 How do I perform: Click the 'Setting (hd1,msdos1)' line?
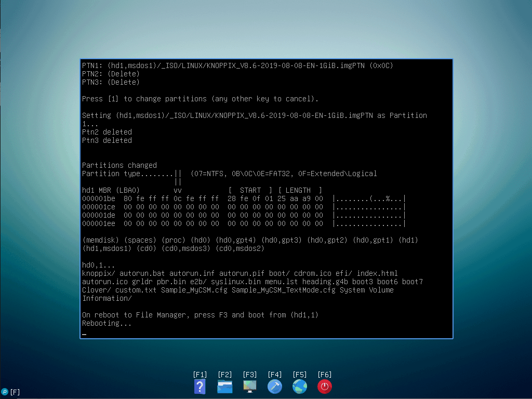pos(255,115)
